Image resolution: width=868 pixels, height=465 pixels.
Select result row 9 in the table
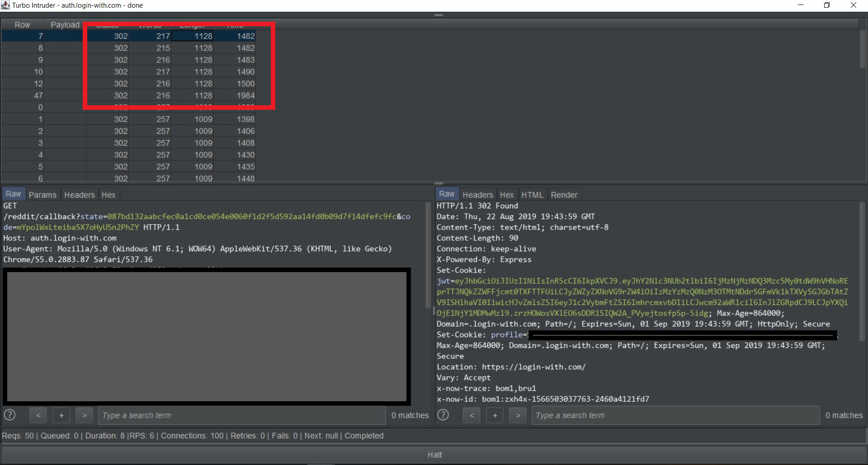[x=128, y=60]
